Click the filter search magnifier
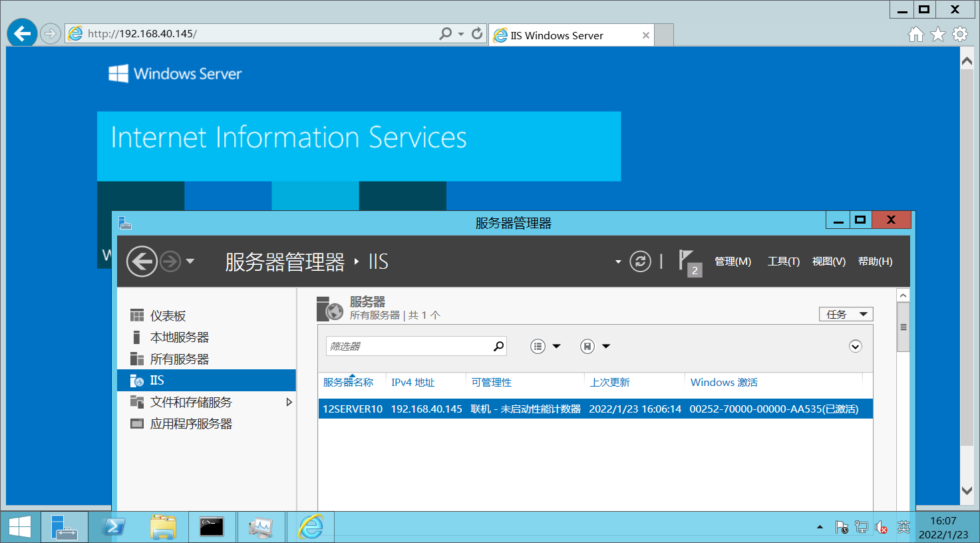980x543 pixels. click(x=498, y=346)
